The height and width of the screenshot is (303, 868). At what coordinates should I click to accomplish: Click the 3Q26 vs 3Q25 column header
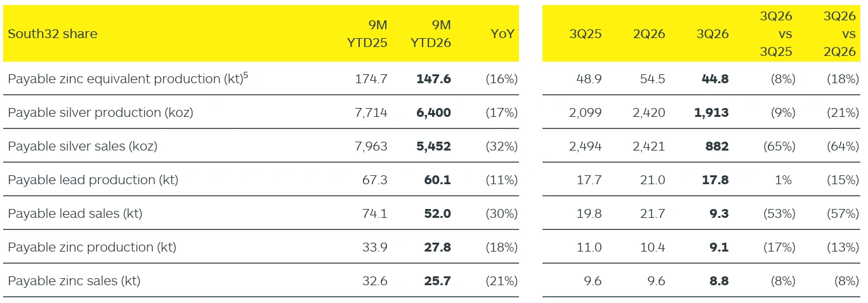click(776, 34)
